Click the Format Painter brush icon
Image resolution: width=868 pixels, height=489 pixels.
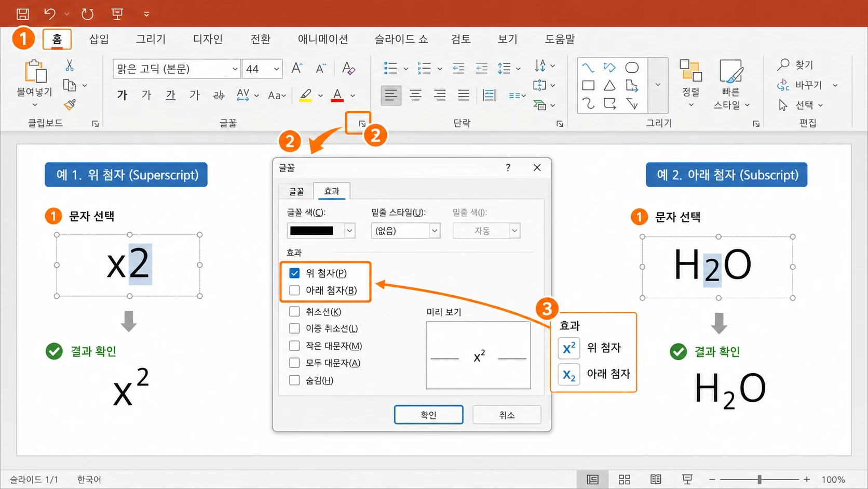tap(70, 105)
